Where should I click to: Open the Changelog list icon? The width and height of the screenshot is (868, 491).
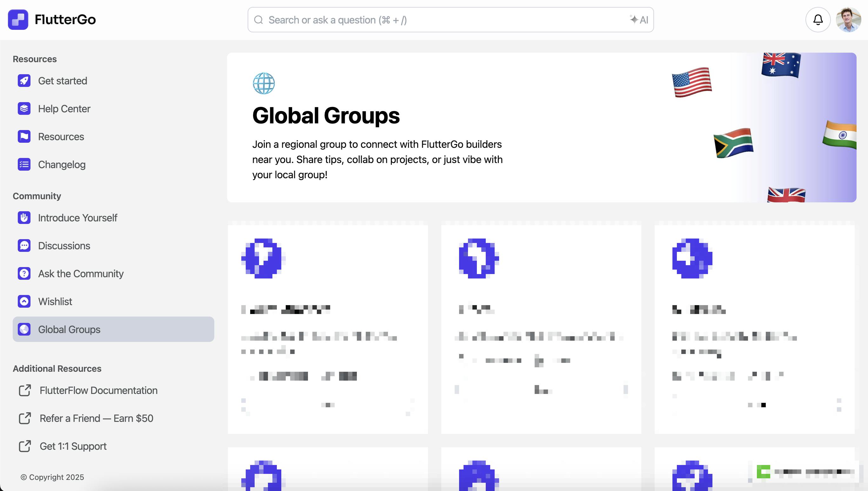coord(24,165)
